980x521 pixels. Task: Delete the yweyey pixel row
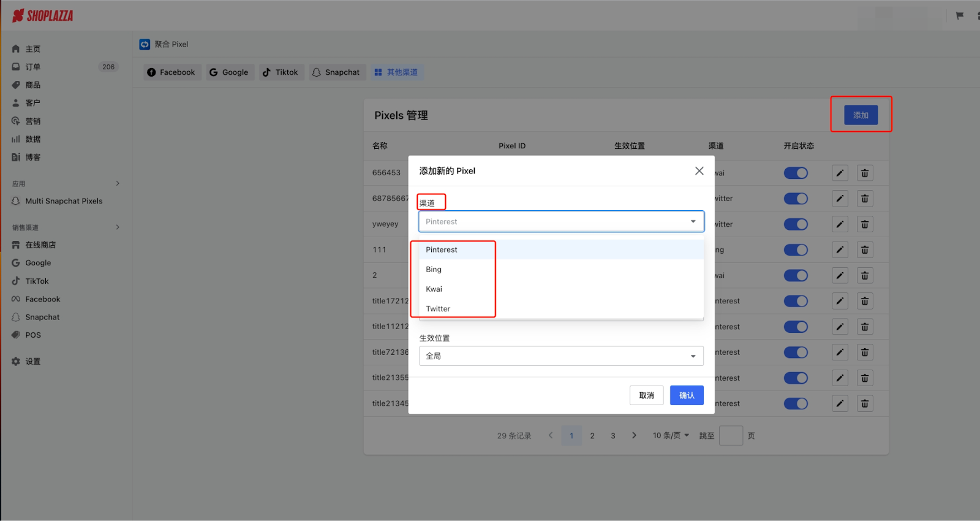865,224
